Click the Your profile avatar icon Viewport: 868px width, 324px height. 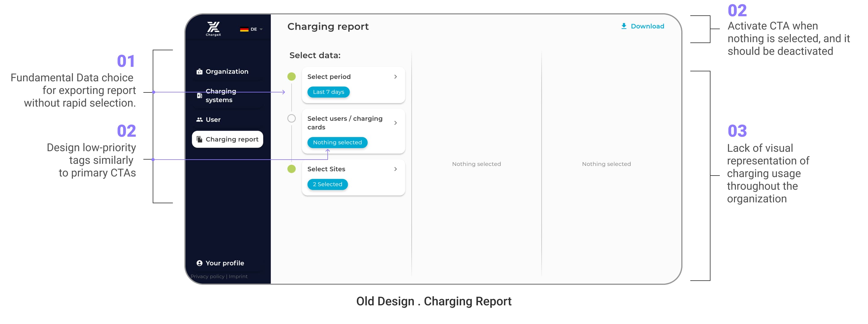pos(199,263)
